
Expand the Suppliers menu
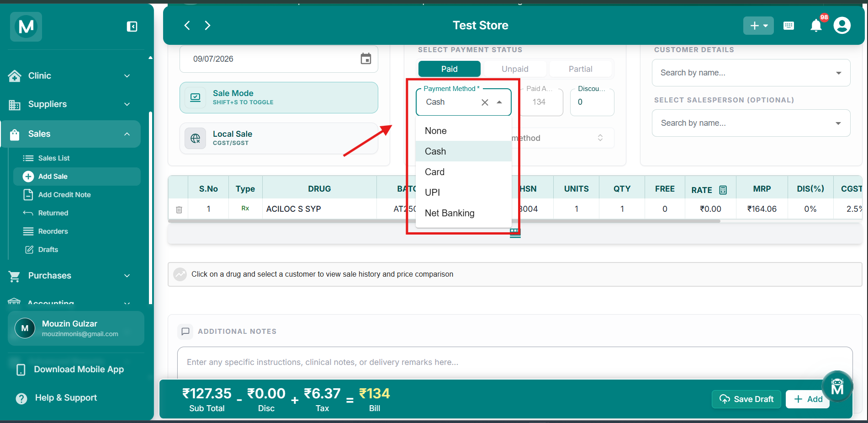(71, 104)
